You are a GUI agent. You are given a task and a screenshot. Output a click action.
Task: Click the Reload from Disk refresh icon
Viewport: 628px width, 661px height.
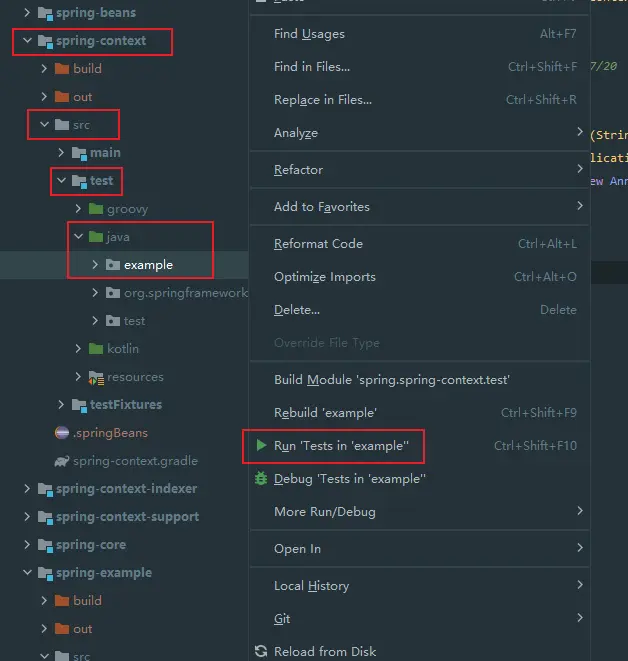261,651
